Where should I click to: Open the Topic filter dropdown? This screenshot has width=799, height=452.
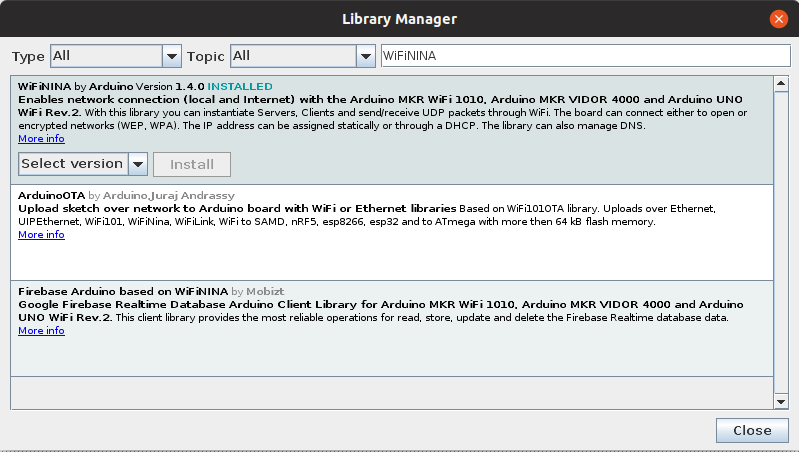303,56
